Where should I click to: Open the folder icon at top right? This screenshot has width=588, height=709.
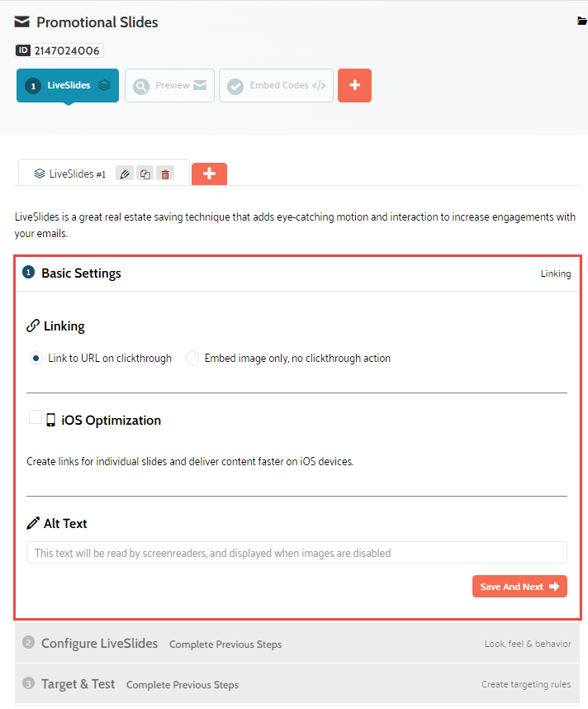coord(582,21)
